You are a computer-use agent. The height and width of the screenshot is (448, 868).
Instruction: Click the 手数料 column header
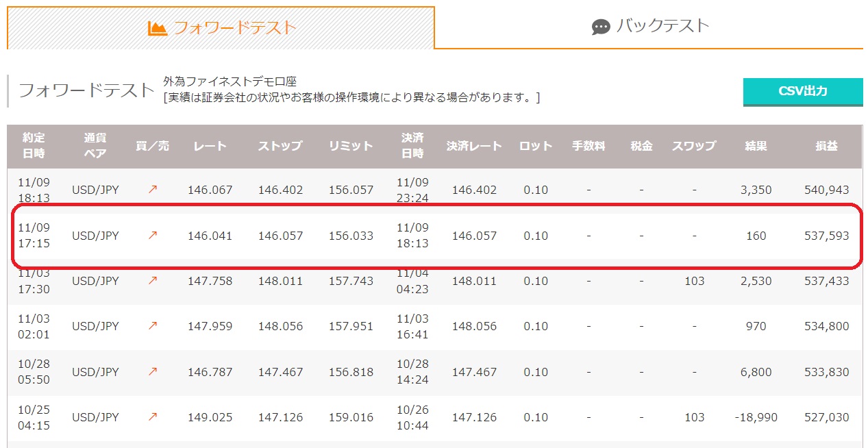pos(588,146)
